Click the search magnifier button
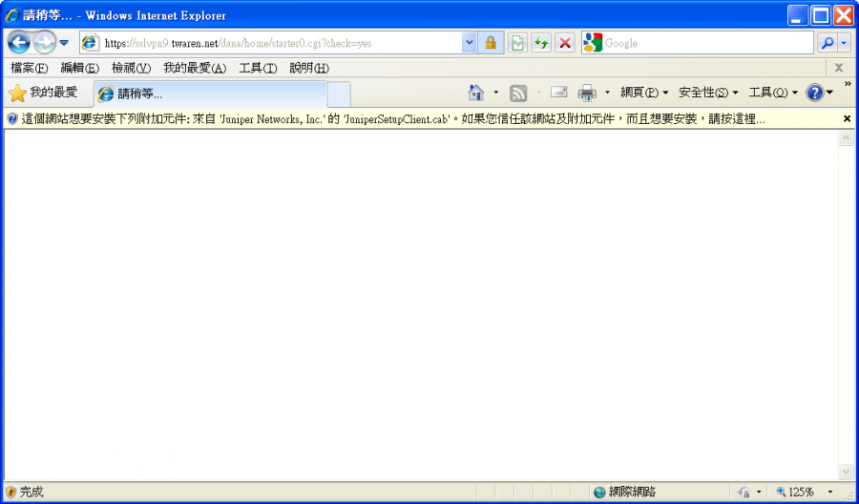This screenshot has height=504, width=859. point(827,43)
